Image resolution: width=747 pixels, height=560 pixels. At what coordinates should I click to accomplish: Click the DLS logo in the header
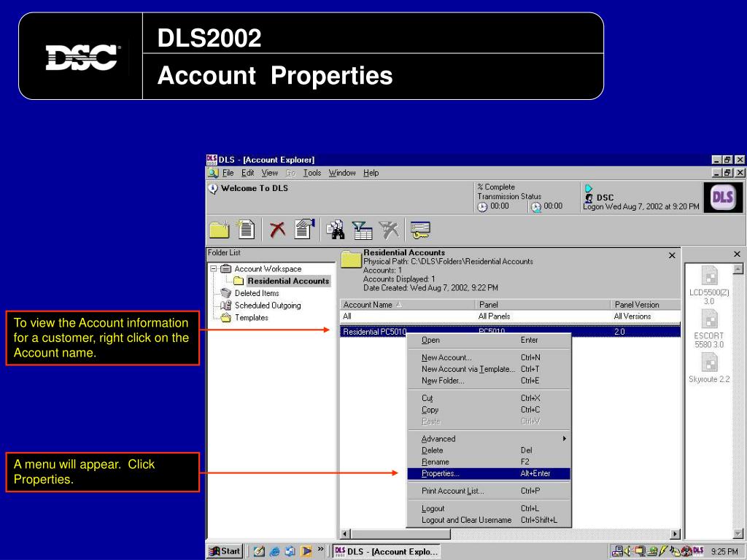pos(723,197)
